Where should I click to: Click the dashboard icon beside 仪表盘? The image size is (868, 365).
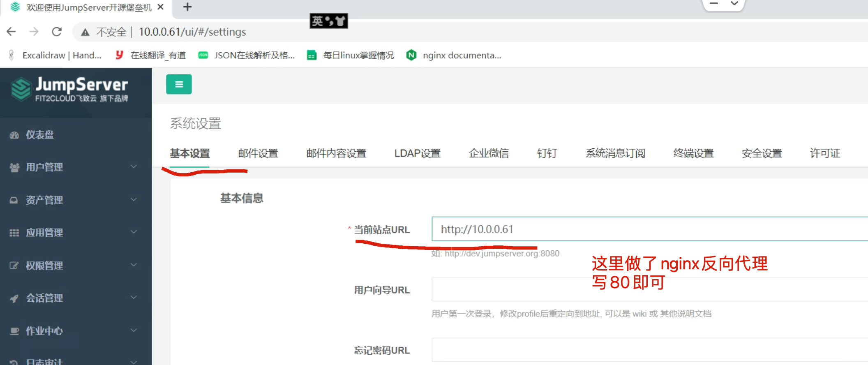pos(14,135)
